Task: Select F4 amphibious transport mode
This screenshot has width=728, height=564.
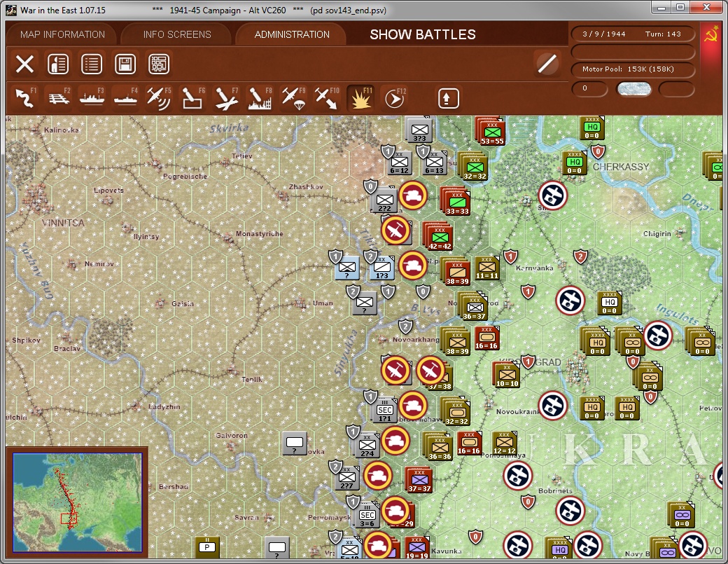Action: point(125,98)
